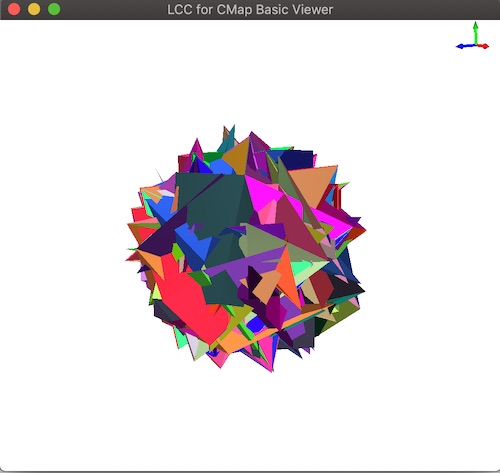Close the viewer with the red button

[x=14, y=9]
